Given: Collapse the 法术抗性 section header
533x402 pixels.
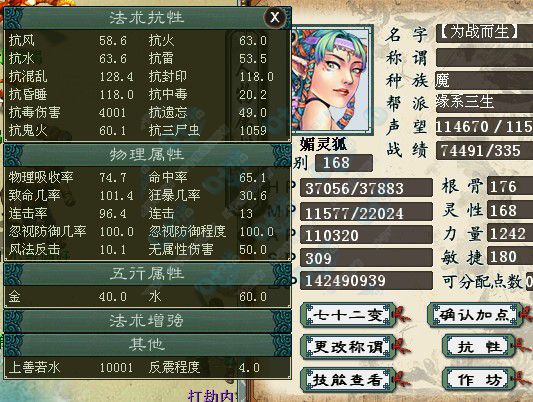Looking at the screenshot, I should (147, 18).
